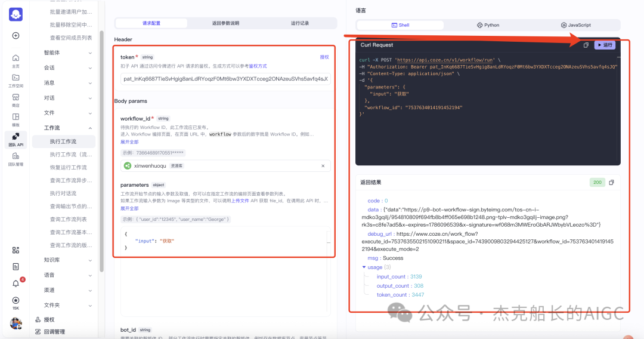
Task: Open the notification bell with badge
Action: point(16,283)
